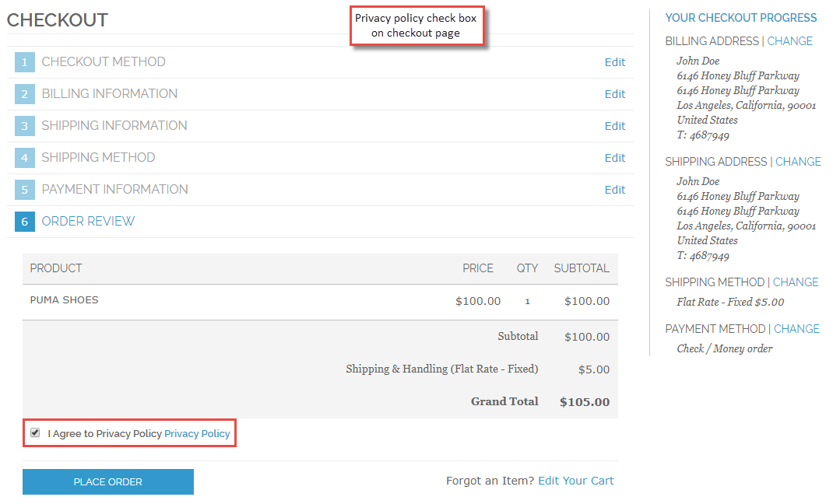Uncheck the I Agree to Privacy Policy checkbox
This screenshot has width=833, height=504.
(x=35, y=432)
